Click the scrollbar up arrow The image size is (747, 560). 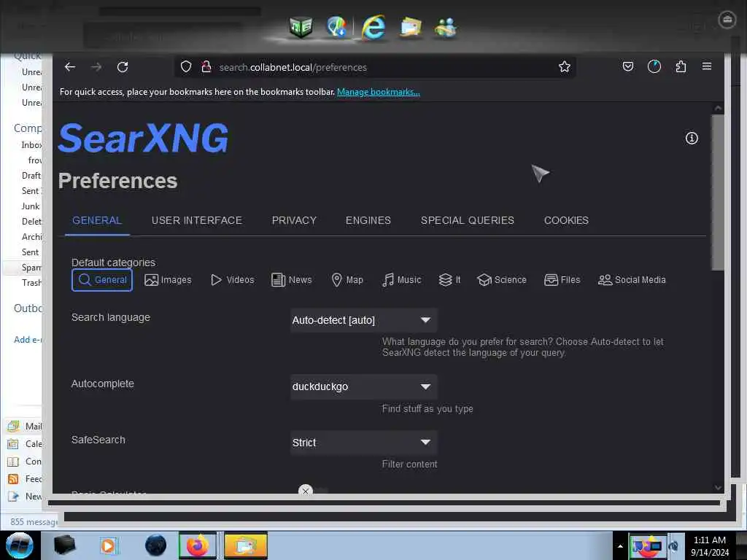tap(718, 109)
